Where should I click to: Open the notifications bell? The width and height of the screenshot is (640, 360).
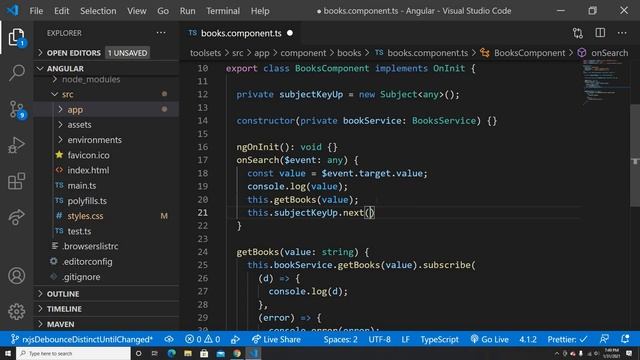[625, 339]
